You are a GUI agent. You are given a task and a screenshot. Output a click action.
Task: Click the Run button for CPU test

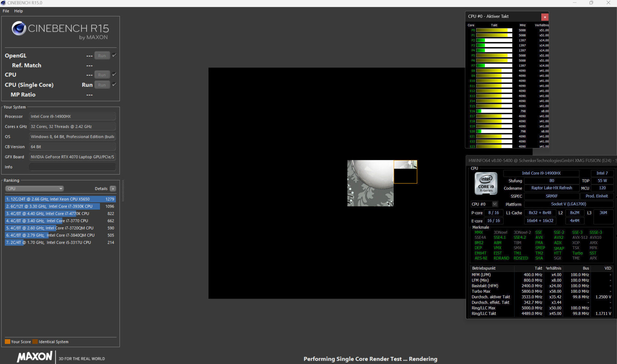click(x=102, y=75)
